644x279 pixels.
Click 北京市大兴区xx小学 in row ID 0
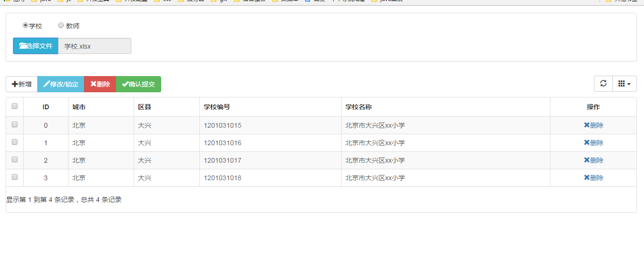(375, 125)
